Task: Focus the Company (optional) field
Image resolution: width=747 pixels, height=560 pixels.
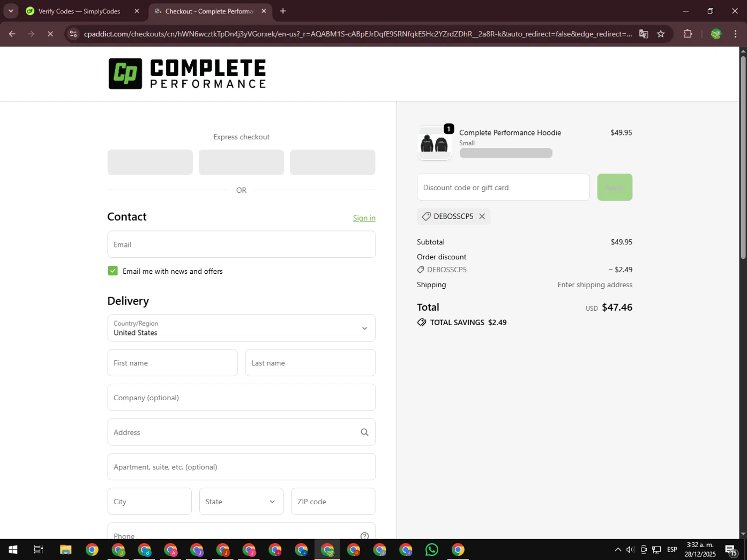Action: pyautogui.click(x=242, y=397)
